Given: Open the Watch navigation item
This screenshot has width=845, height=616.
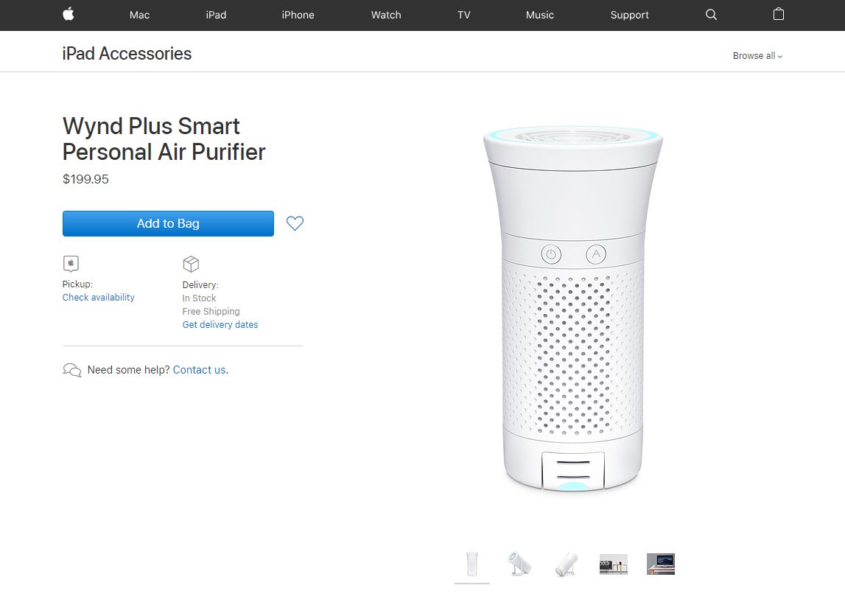Looking at the screenshot, I should coord(386,15).
